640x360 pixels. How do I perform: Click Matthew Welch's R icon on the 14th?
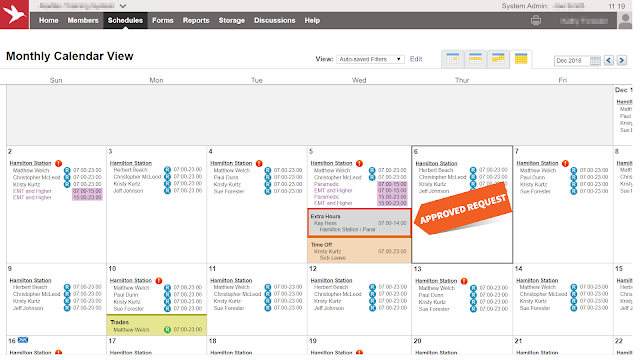[574, 287]
